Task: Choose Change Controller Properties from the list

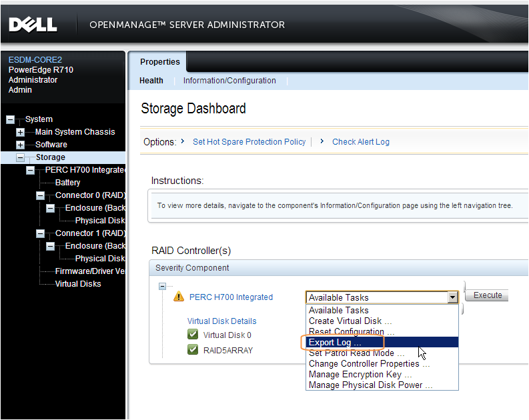Action: tap(382, 364)
